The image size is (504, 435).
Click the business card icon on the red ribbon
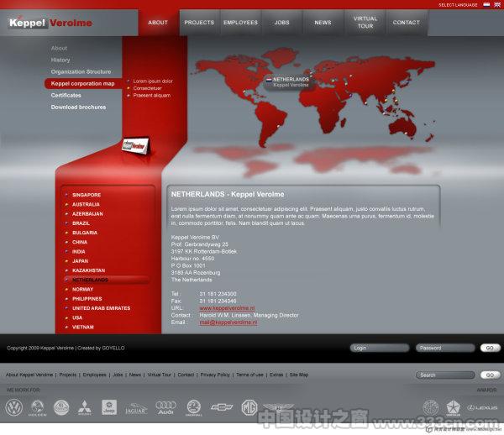(136, 146)
